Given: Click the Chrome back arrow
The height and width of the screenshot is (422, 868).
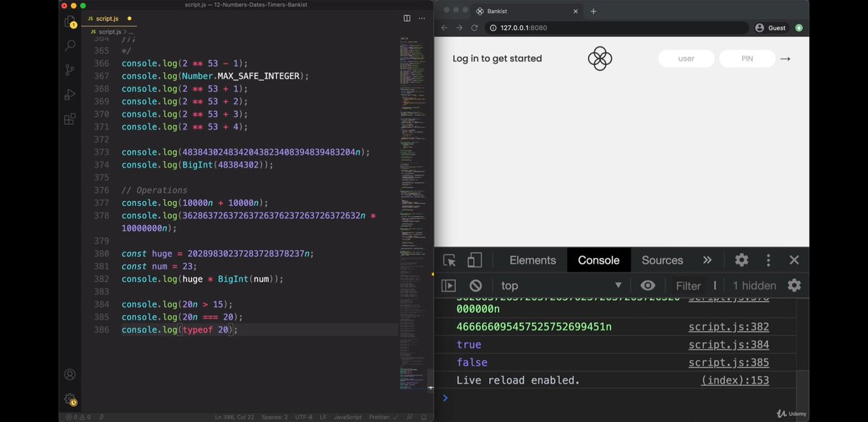Looking at the screenshot, I should [444, 27].
